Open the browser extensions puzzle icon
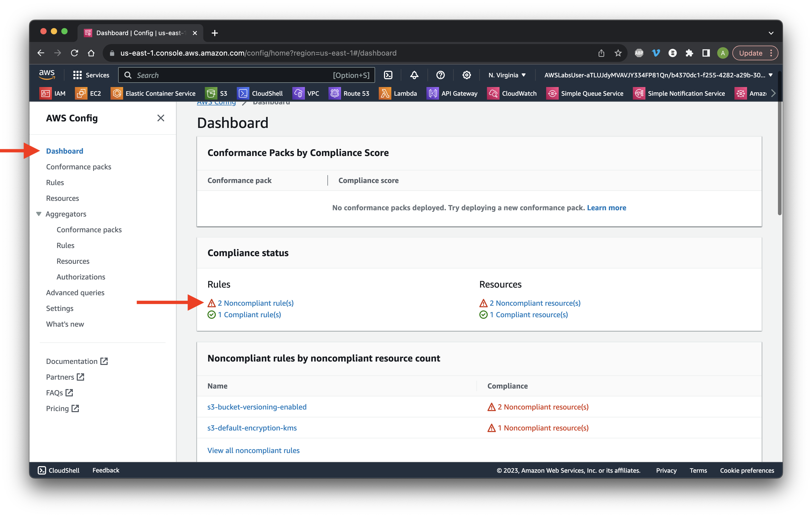Screen dimensions: 812x517 tap(689, 53)
